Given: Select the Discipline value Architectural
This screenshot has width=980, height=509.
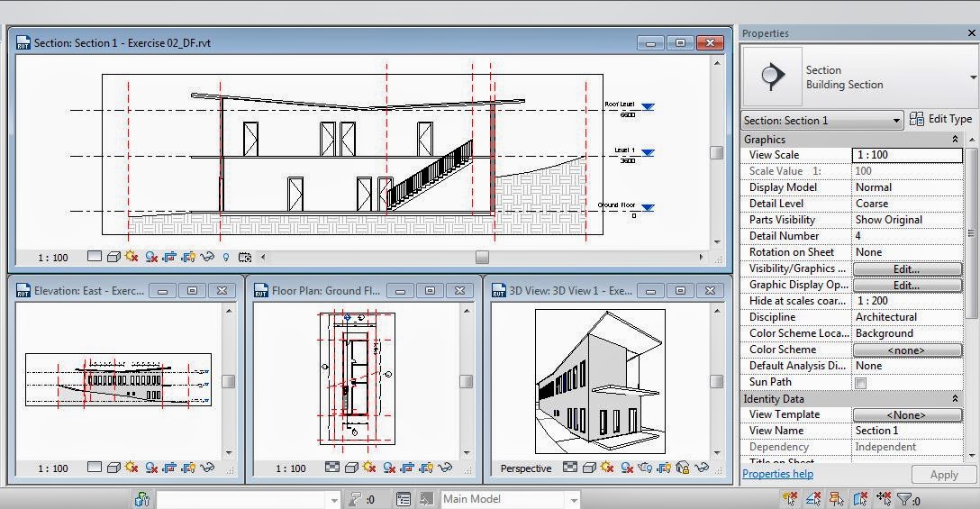Looking at the screenshot, I should 907,317.
